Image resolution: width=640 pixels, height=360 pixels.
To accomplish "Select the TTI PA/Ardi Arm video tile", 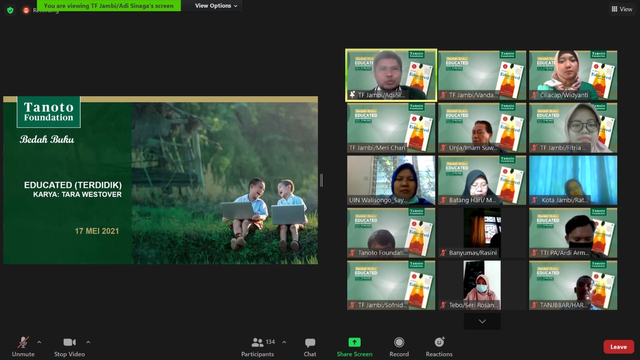I will [573, 233].
